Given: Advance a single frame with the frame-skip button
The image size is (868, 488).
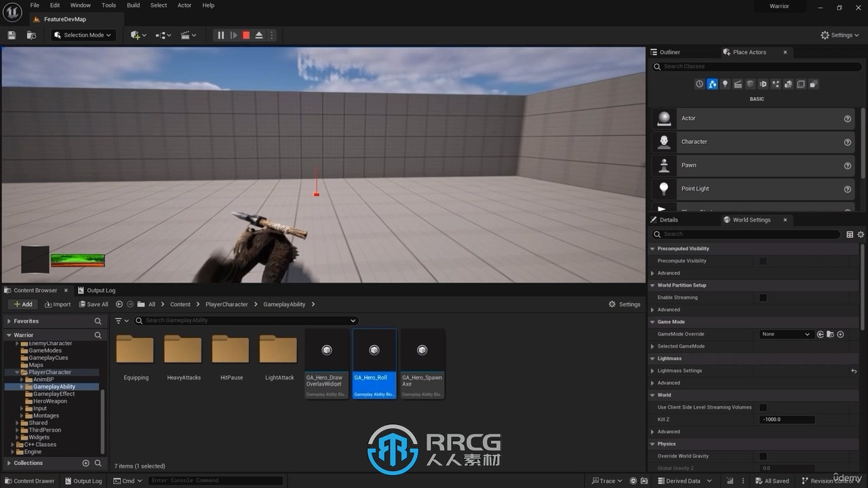Looking at the screenshot, I should (233, 35).
